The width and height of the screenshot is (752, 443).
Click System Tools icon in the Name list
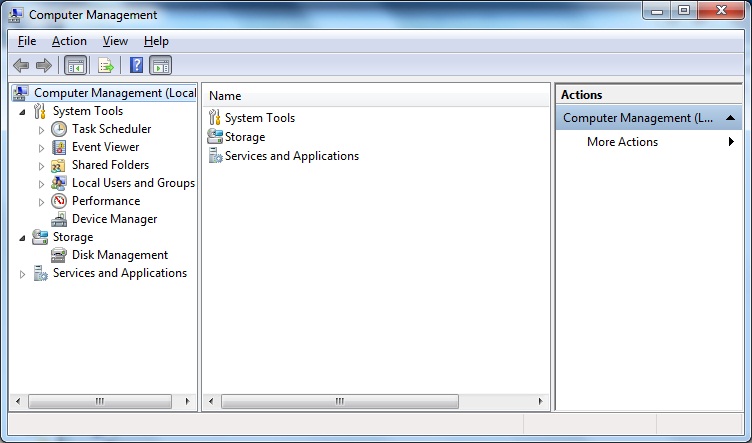pyautogui.click(x=214, y=117)
